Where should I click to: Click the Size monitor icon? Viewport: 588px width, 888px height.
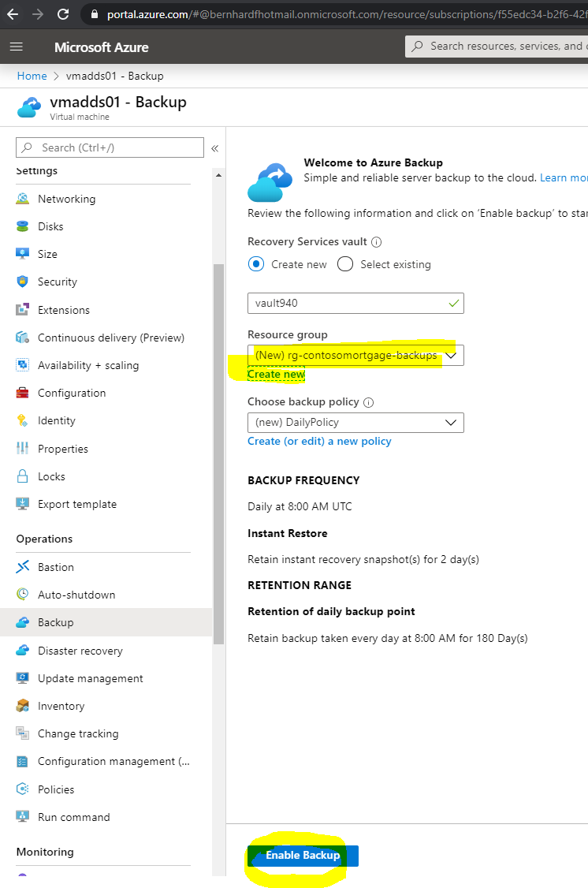coord(23,254)
